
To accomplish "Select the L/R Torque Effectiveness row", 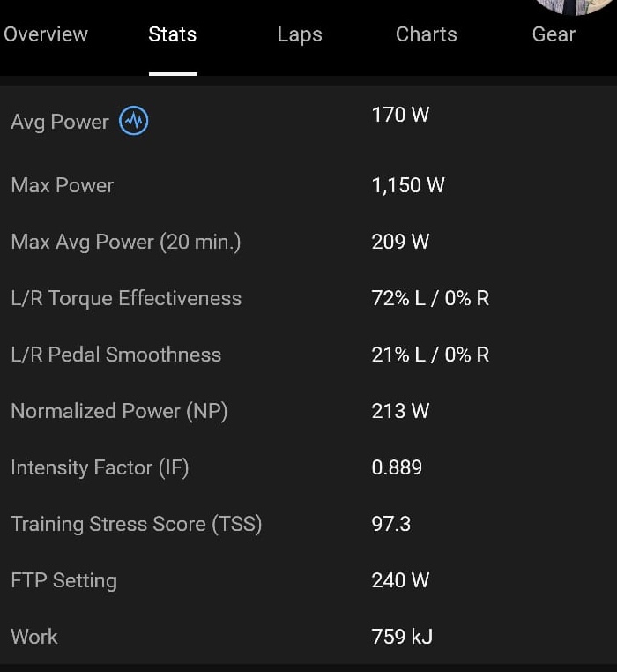I will 308,298.
